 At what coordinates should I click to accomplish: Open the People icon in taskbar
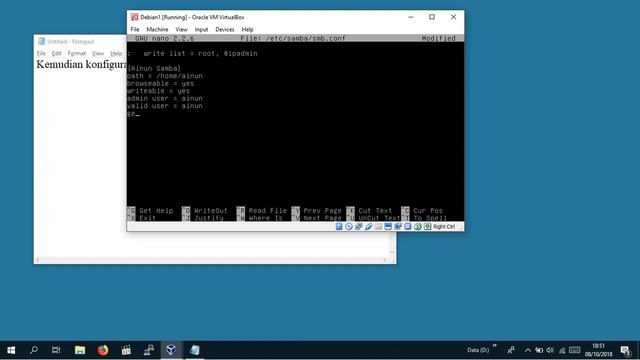click(x=511, y=350)
